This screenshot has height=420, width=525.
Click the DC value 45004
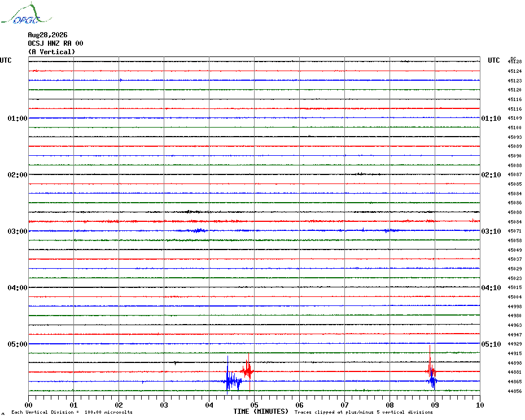click(515, 297)
